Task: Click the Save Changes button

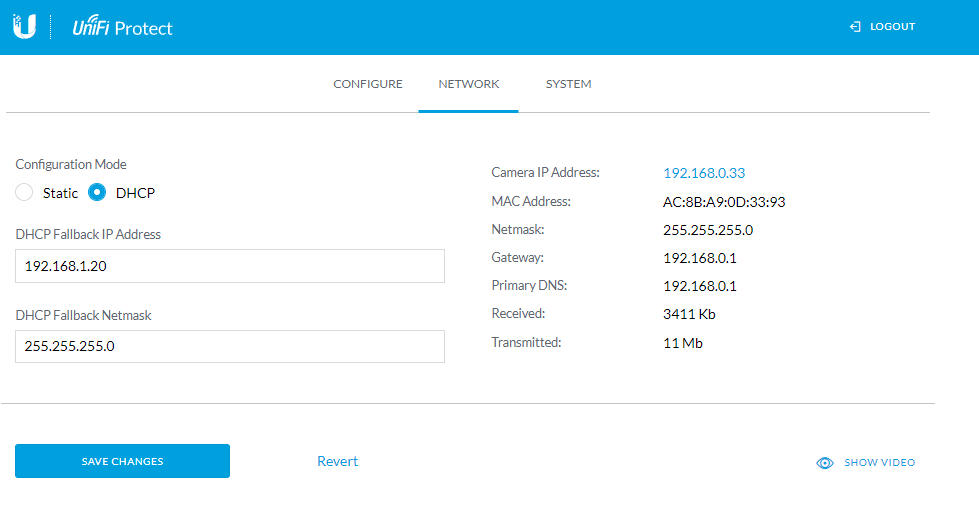Action: tap(122, 461)
